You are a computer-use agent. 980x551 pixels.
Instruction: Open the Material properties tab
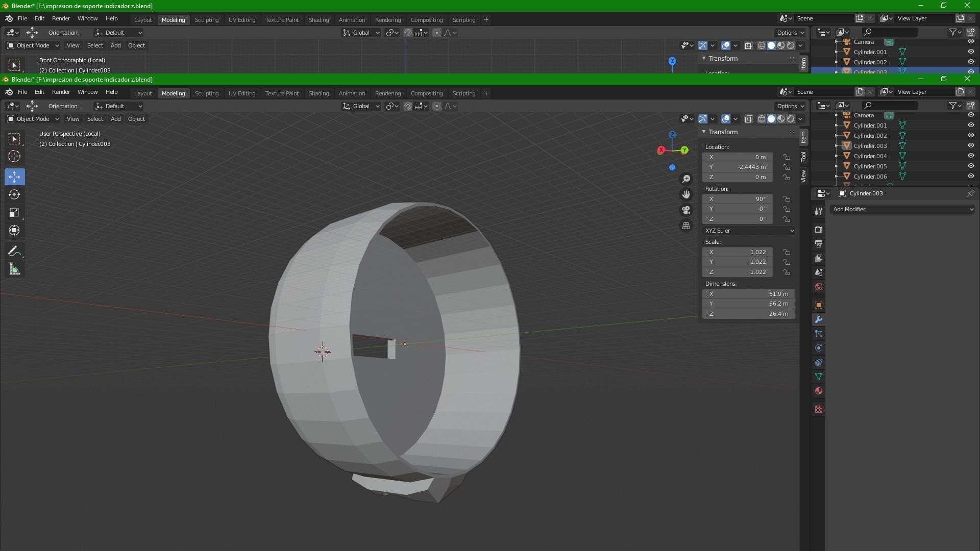click(x=819, y=391)
